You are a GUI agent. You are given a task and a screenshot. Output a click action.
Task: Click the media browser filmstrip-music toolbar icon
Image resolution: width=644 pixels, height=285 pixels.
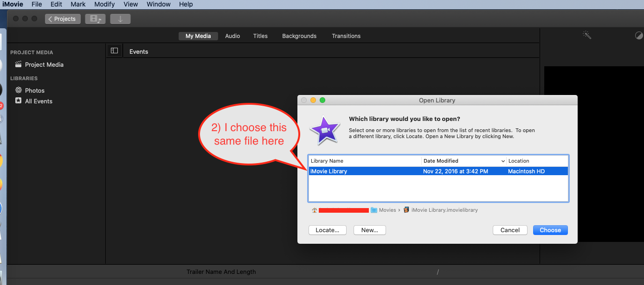[x=96, y=19]
